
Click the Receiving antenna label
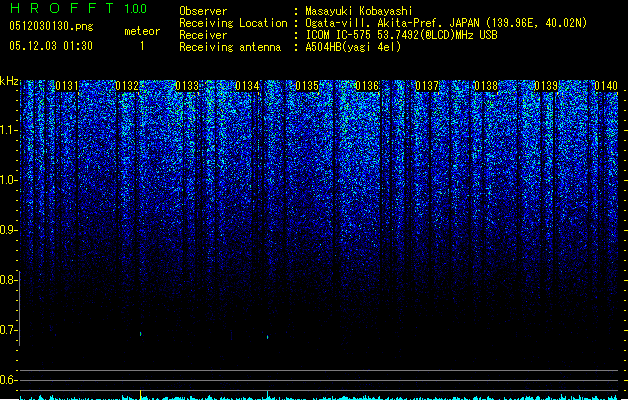point(230,47)
